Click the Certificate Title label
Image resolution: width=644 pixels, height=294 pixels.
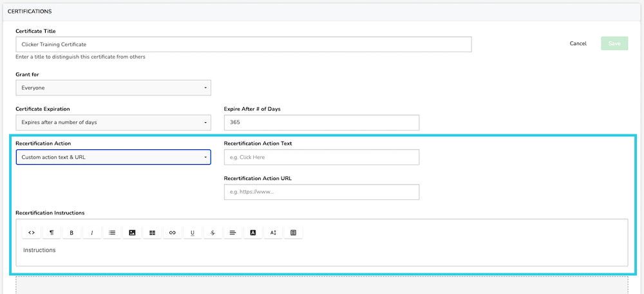(35, 31)
